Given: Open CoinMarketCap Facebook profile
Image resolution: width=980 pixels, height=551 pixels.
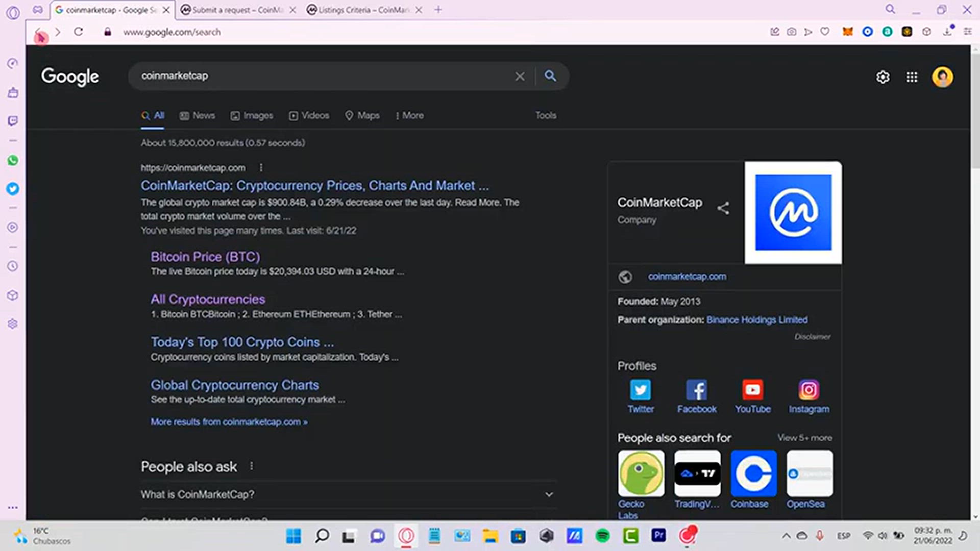Looking at the screenshot, I should (x=697, y=396).
